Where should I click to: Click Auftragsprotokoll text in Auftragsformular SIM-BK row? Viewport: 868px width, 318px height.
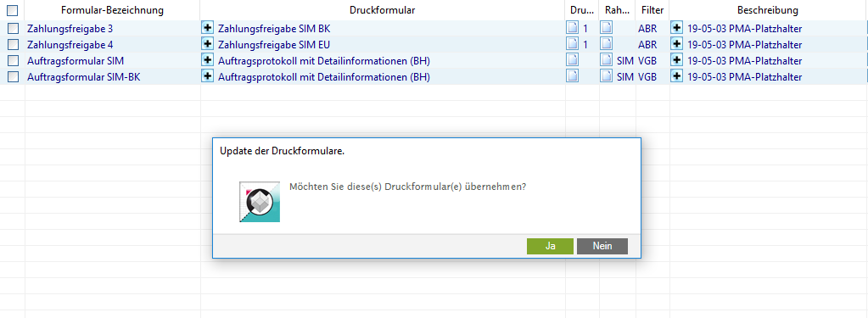pos(324,77)
